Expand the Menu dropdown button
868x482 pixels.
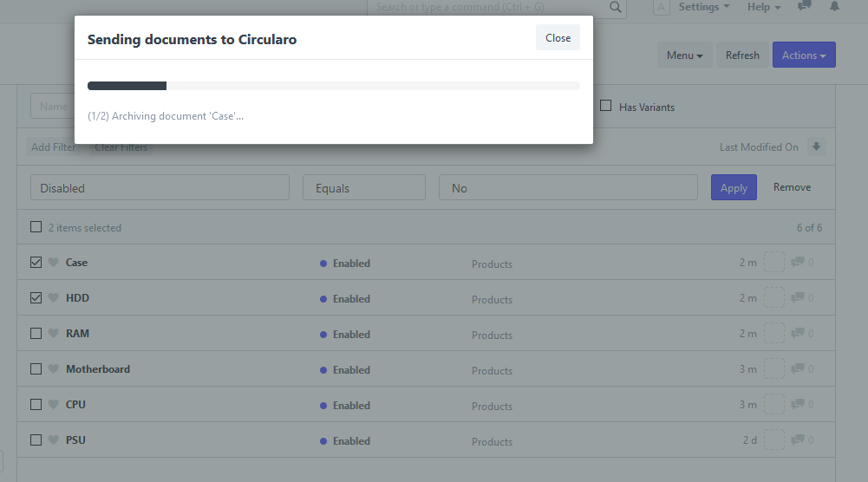tap(685, 55)
